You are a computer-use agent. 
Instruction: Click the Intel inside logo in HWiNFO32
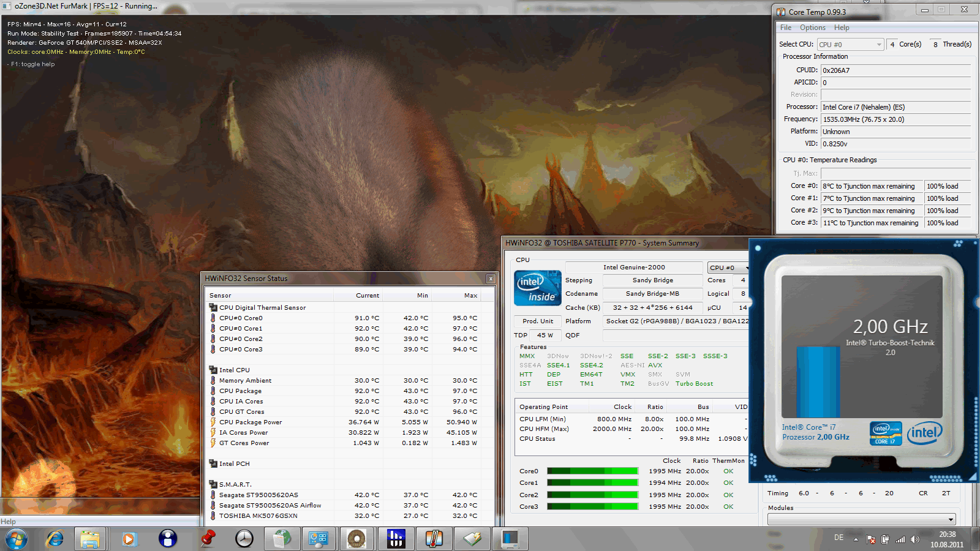click(x=537, y=288)
